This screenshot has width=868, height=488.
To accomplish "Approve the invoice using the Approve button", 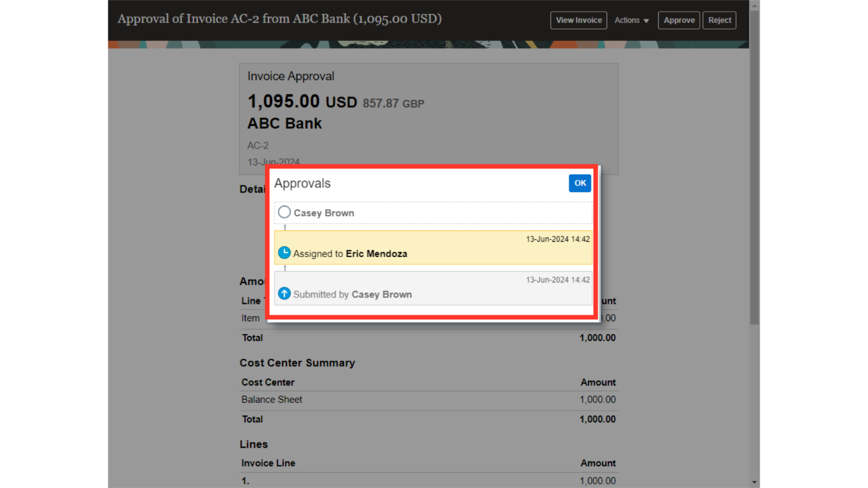I will 679,20.
